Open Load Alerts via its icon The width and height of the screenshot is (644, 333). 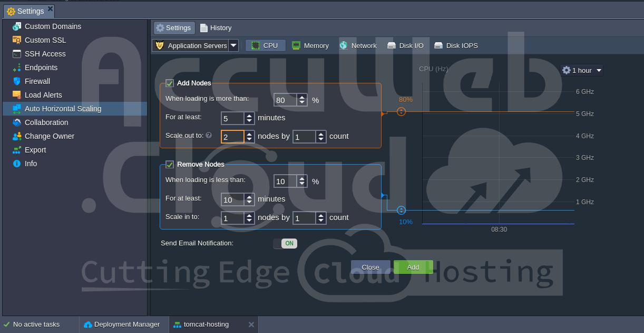16,95
